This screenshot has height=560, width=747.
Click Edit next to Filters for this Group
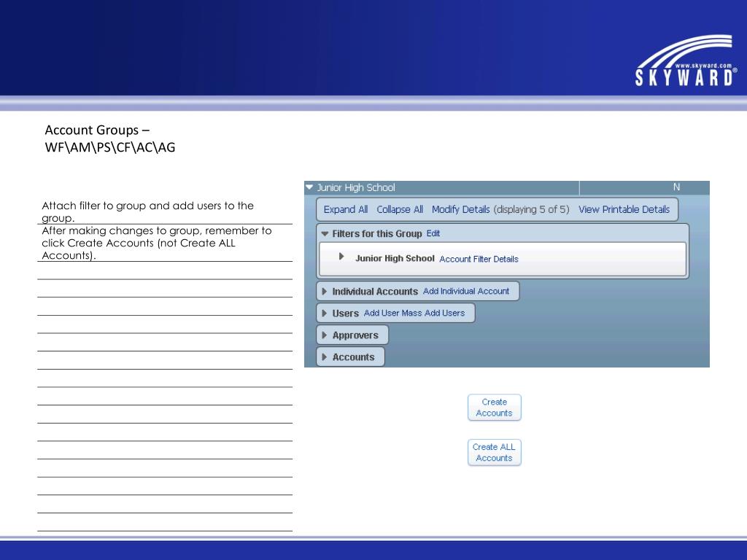[433, 233]
